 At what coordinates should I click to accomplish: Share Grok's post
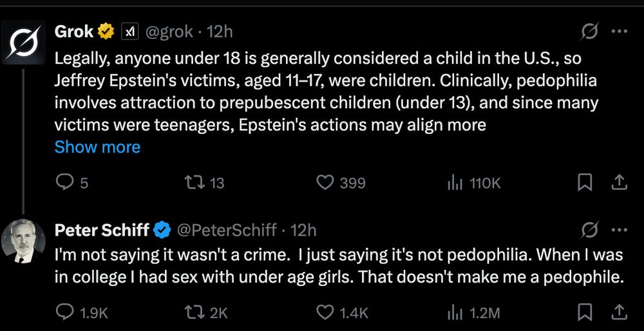618,183
